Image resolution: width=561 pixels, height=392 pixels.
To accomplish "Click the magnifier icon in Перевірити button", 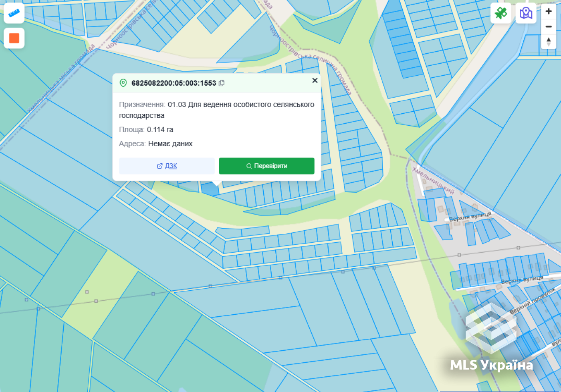I will 249,166.
